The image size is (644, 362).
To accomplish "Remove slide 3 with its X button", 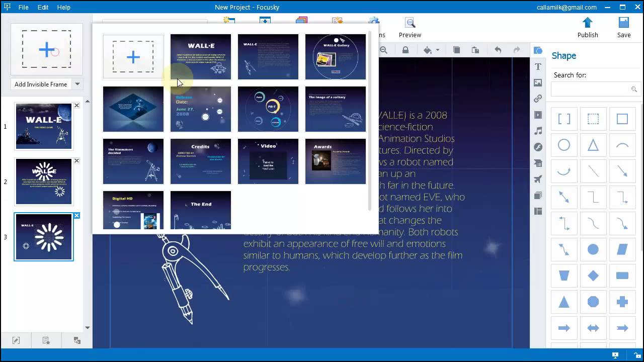I will (x=77, y=216).
